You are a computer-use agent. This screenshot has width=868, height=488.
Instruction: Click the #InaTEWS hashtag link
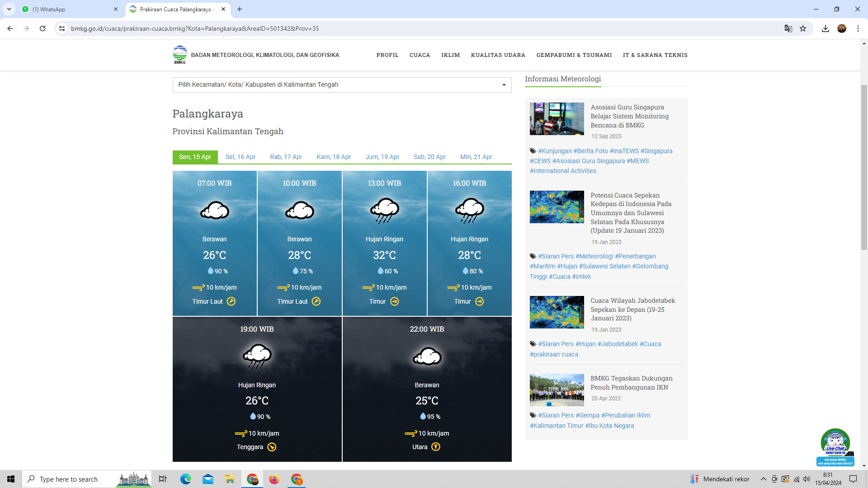[624, 151]
